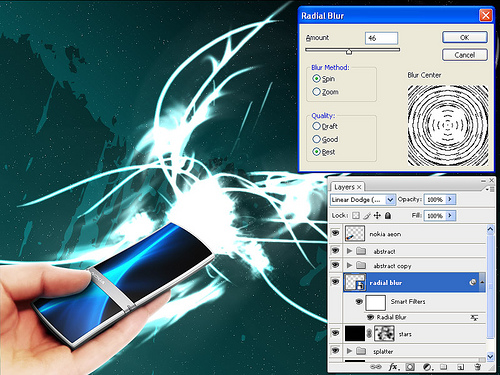
Task: Select the Zoom blur method
Action: (316, 92)
